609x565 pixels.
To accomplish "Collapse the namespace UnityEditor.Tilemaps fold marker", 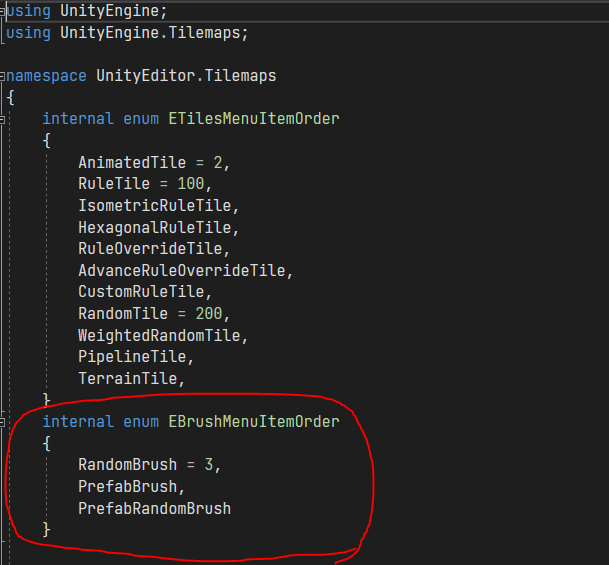I will click(x=2, y=76).
